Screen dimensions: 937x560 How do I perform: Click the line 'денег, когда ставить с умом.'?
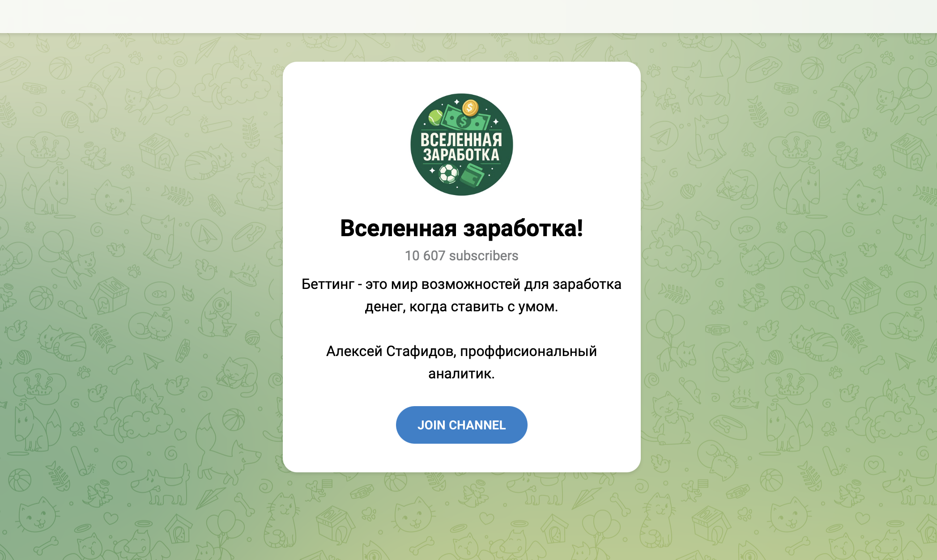pyautogui.click(x=461, y=306)
